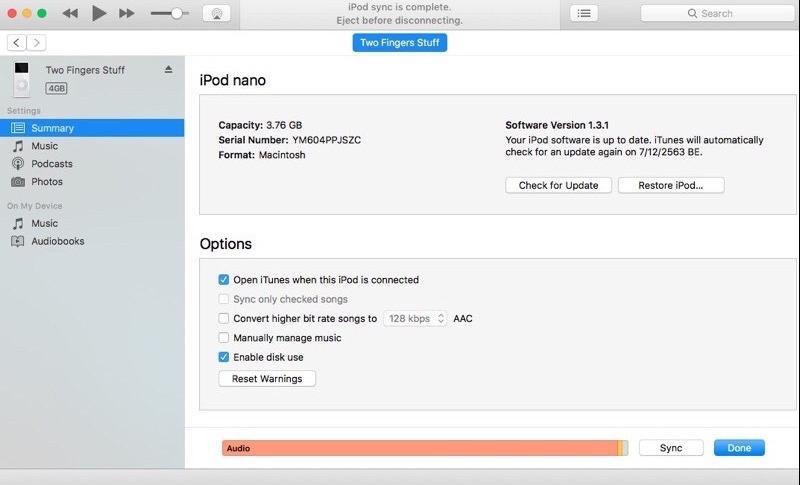Click the iPod nano device thumbnail

pyautogui.click(x=21, y=79)
